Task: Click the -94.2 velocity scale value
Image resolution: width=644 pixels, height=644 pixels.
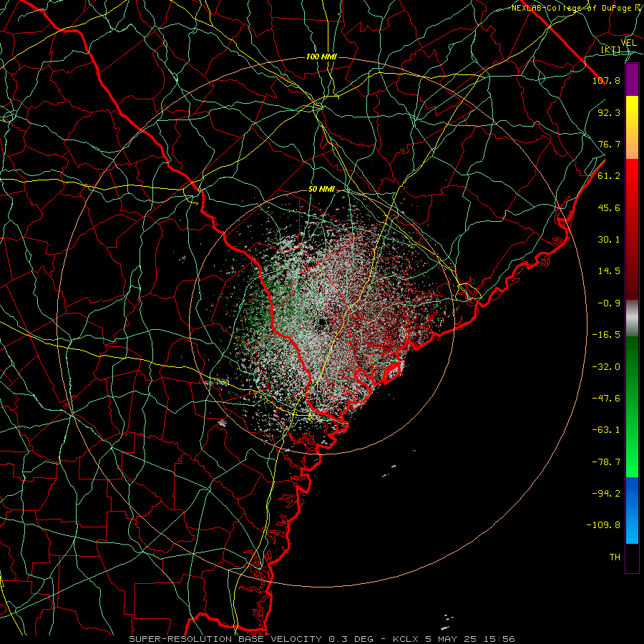Action: (x=606, y=494)
